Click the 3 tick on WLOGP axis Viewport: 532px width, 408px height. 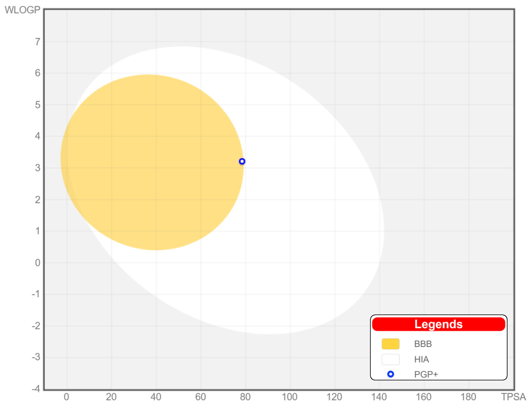[38, 168]
